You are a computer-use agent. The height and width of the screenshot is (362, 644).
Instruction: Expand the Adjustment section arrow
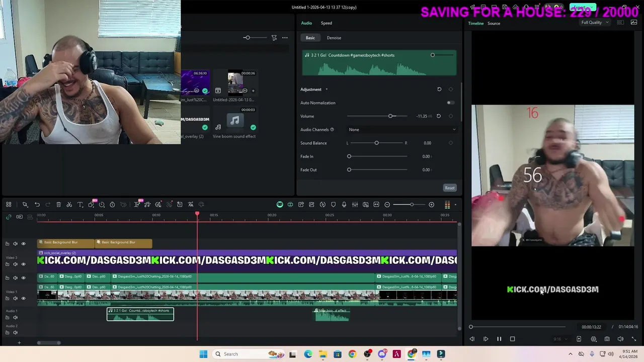pos(327,89)
